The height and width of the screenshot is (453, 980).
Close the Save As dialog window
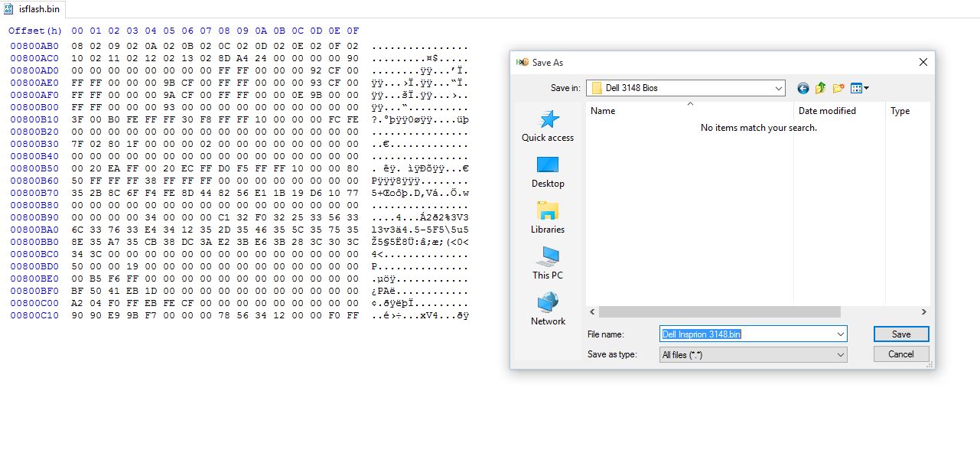[923, 63]
